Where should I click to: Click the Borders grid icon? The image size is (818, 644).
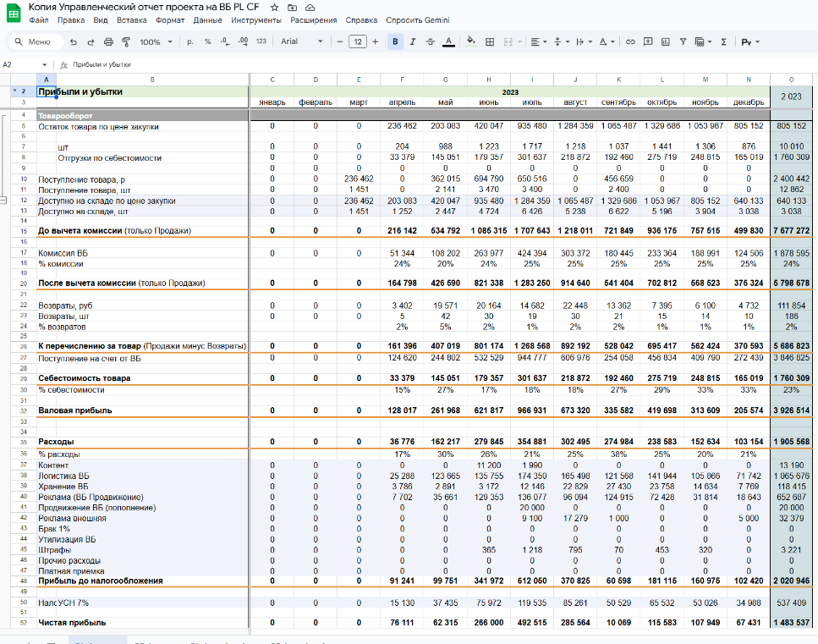[488, 41]
